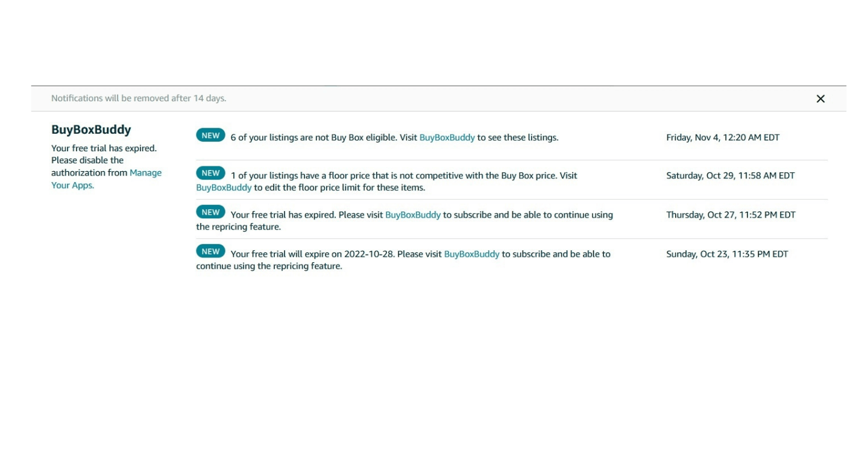Click the Friday, Nov 4 timestamp
This screenshot has width=868, height=475.
[x=722, y=137]
